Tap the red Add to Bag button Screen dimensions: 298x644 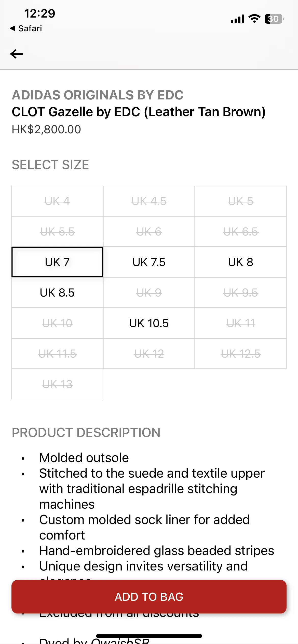pyautogui.click(x=149, y=597)
